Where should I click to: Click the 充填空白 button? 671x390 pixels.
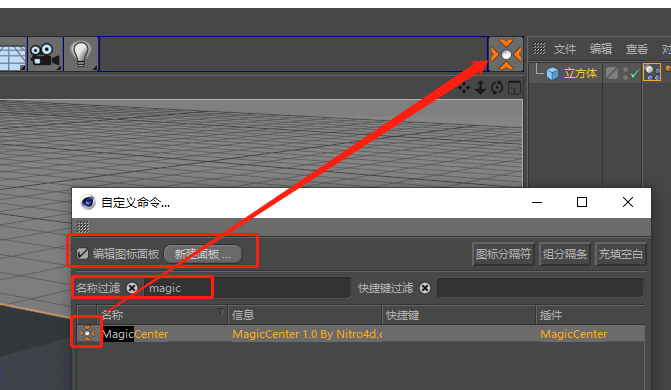621,254
